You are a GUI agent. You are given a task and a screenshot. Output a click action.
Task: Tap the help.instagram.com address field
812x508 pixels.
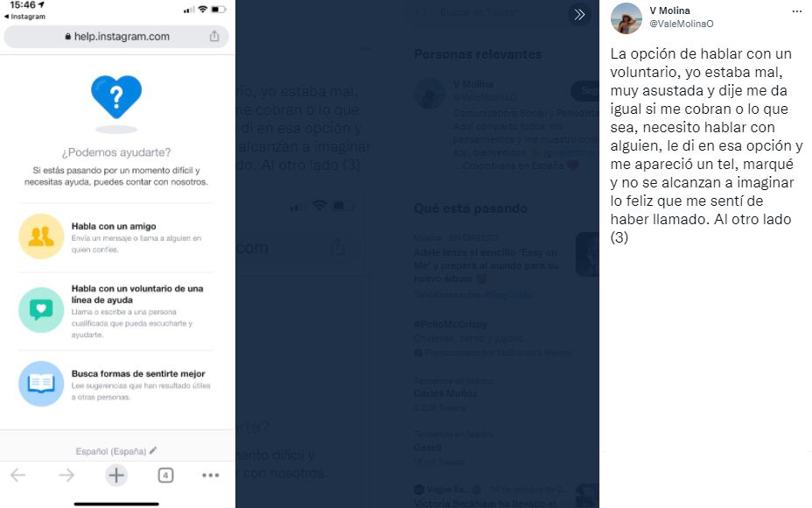(x=116, y=36)
